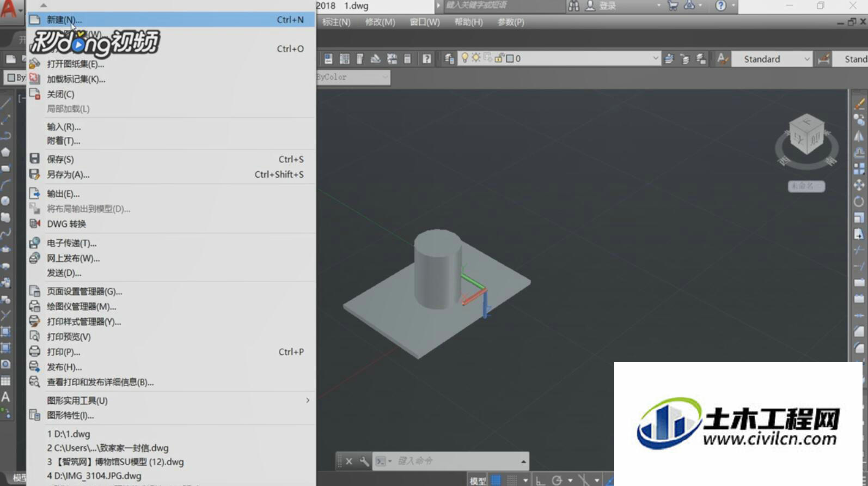The image size is (868, 486).
Task: Toggle grid display in status bar
Action: (496, 480)
